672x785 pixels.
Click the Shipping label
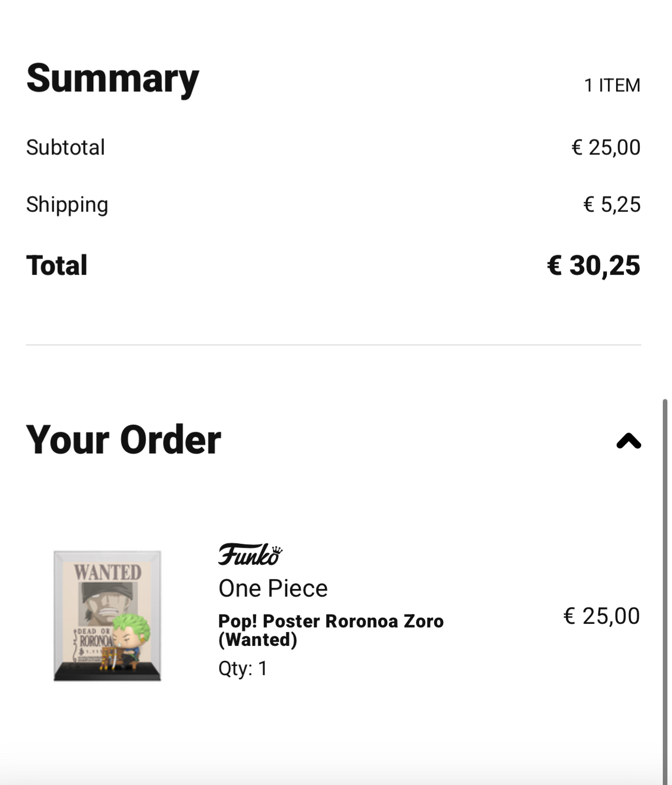point(67,204)
